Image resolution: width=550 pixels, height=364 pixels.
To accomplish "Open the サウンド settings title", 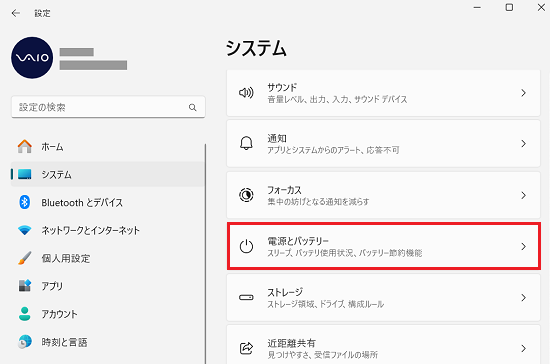I will tap(282, 87).
